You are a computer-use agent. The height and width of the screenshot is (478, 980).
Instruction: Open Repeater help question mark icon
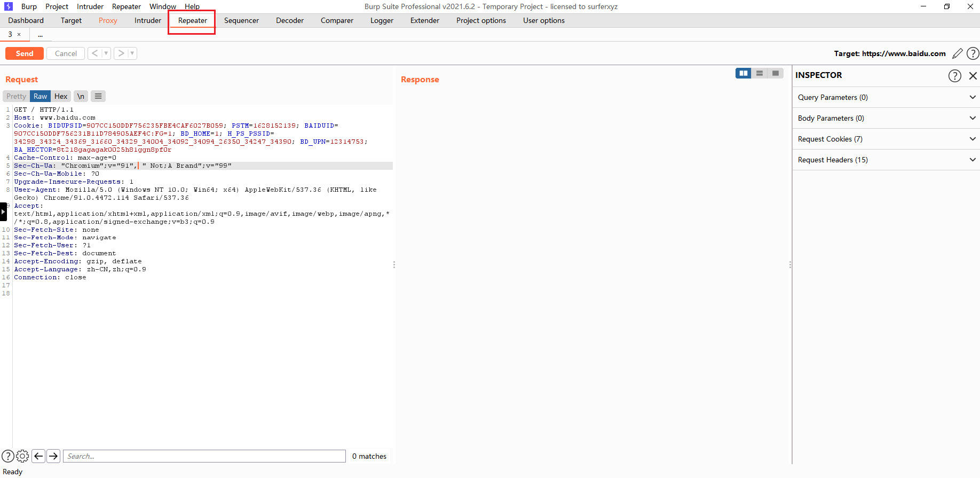click(973, 53)
